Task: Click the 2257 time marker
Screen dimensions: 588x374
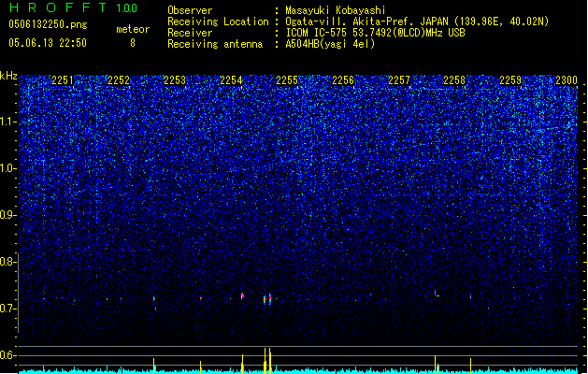Action: (399, 80)
